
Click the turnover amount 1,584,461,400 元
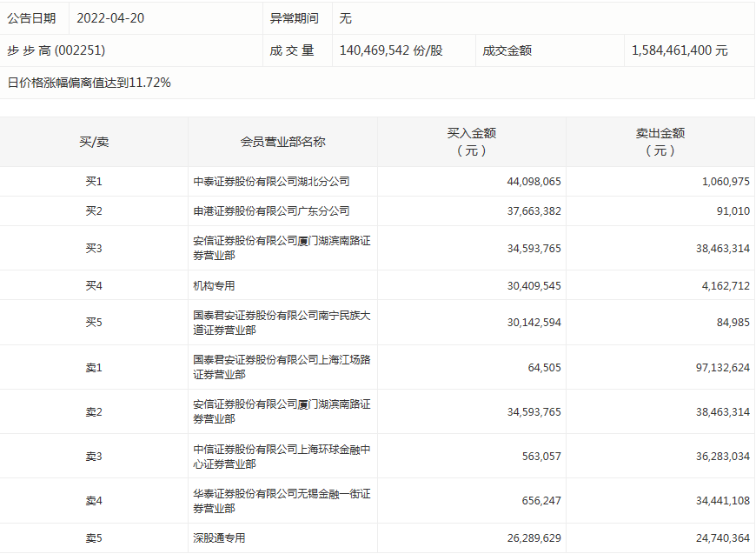(680, 50)
